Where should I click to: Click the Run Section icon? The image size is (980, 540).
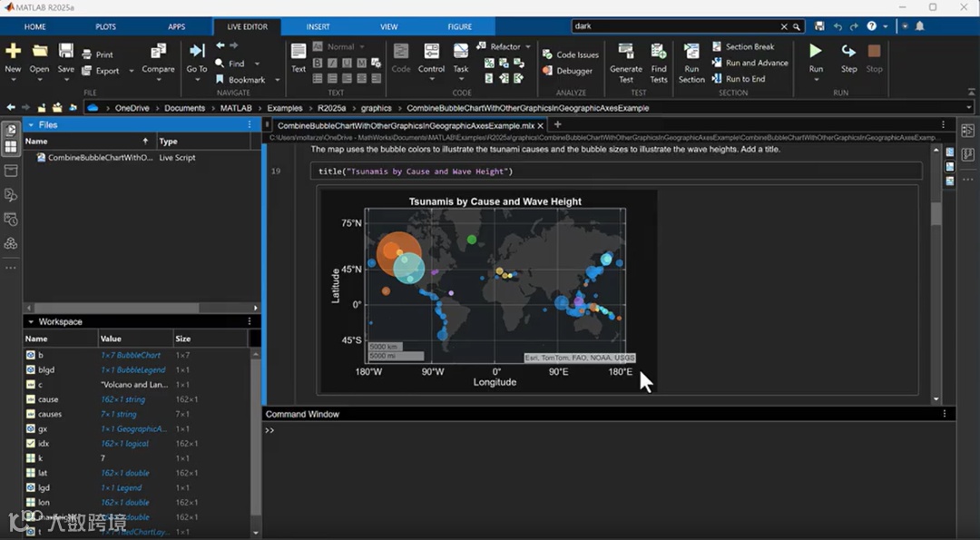pos(691,52)
